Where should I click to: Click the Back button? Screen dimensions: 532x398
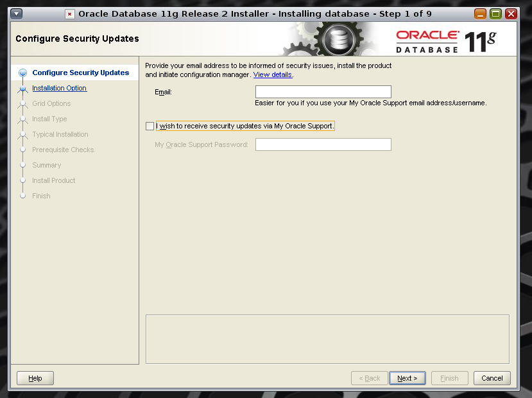click(369, 378)
